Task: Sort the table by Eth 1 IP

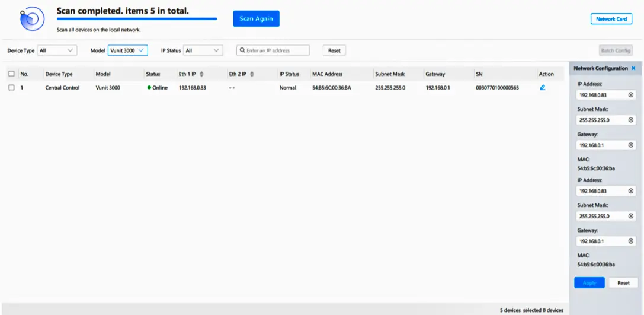Action: click(x=201, y=74)
